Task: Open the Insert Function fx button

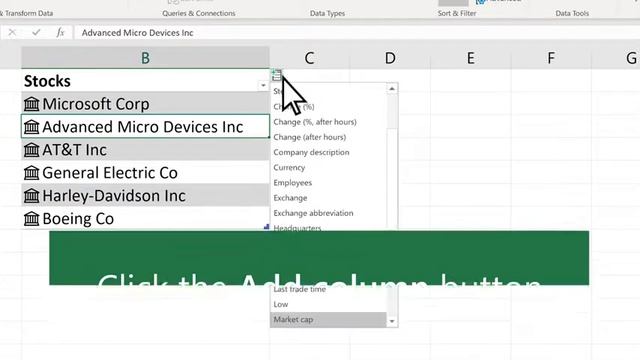Action: (x=60, y=32)
